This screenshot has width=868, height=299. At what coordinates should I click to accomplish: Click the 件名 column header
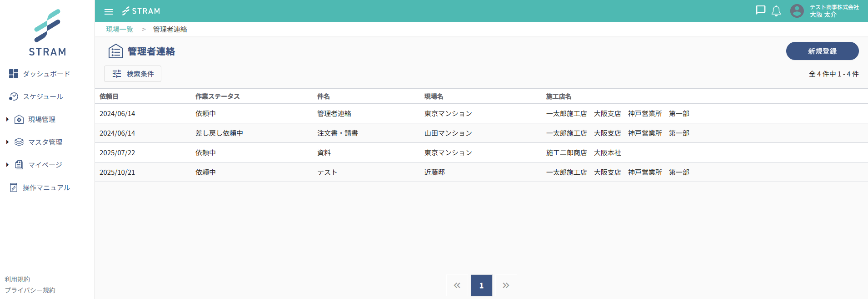324,96
